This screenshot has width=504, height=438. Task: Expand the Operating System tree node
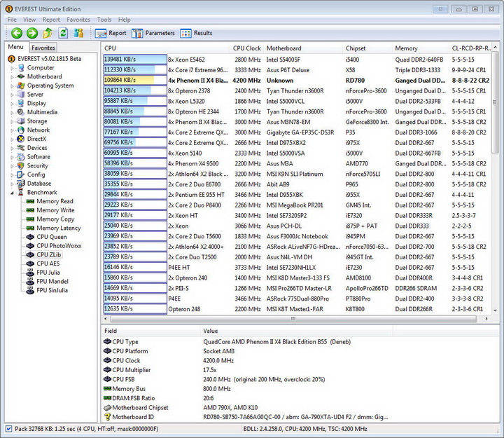tap(12, 86)
